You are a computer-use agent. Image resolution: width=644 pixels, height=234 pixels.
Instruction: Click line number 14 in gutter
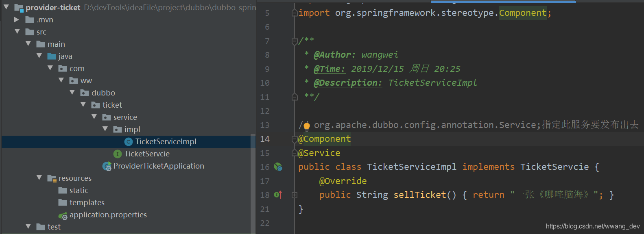click(x=265, y=139)
